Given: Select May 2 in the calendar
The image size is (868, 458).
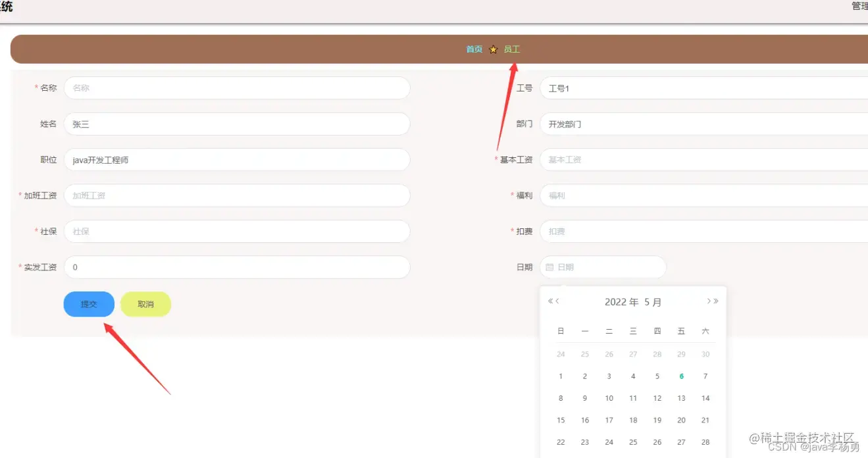Looking at the screenshot, I should click(x=585, y=376).
